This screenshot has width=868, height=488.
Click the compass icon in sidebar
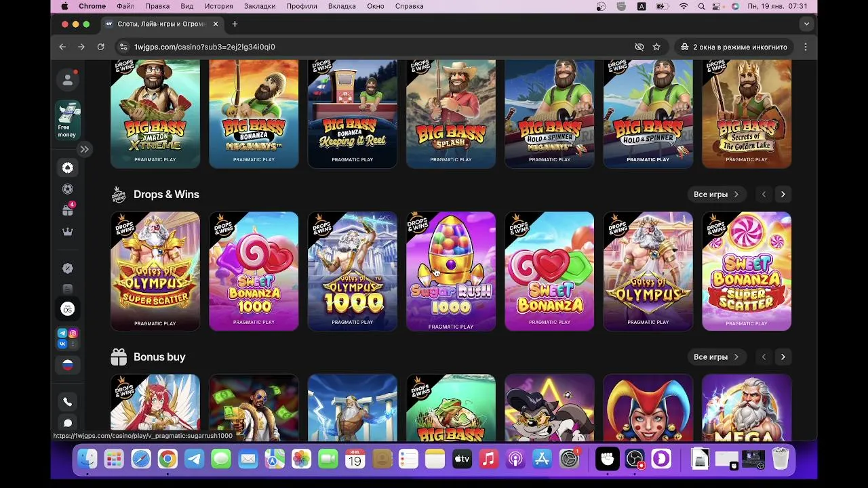(68, 268)
